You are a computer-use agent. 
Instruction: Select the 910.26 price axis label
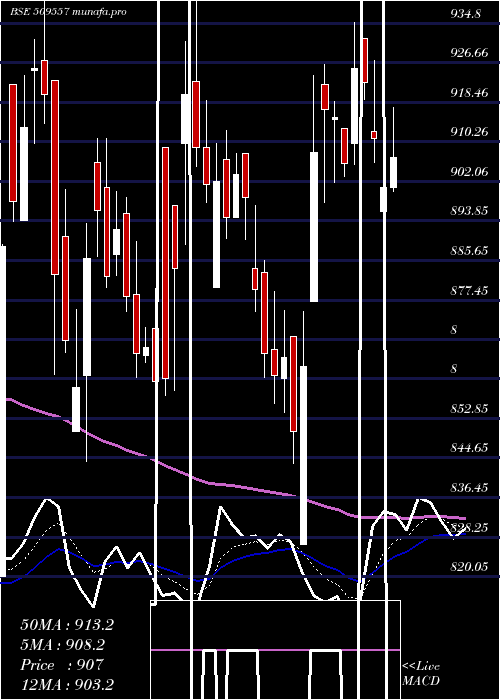pos(469,132)
